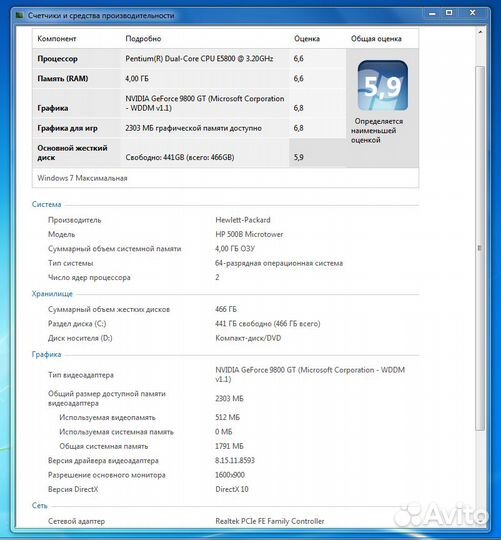
Task: Click 2303 МБ графической памяти доступно
Action: coord(194,128)
